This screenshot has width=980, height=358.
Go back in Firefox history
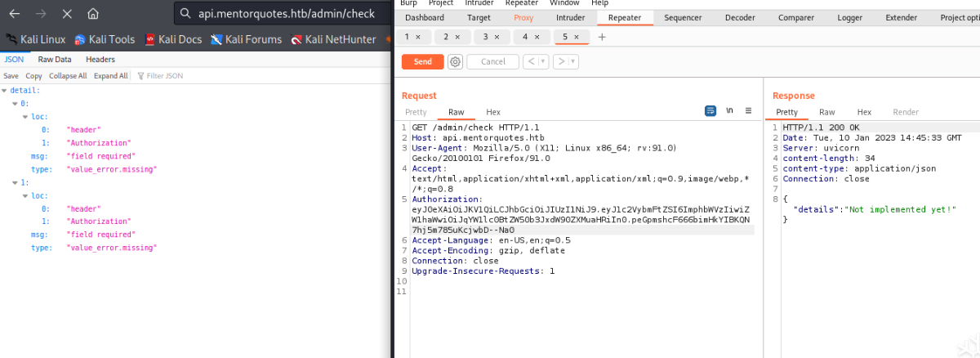coord(16,14)
